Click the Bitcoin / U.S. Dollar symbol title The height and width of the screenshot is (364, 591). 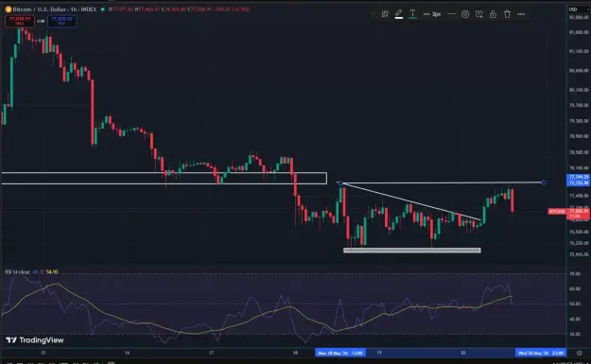[55, 9]
